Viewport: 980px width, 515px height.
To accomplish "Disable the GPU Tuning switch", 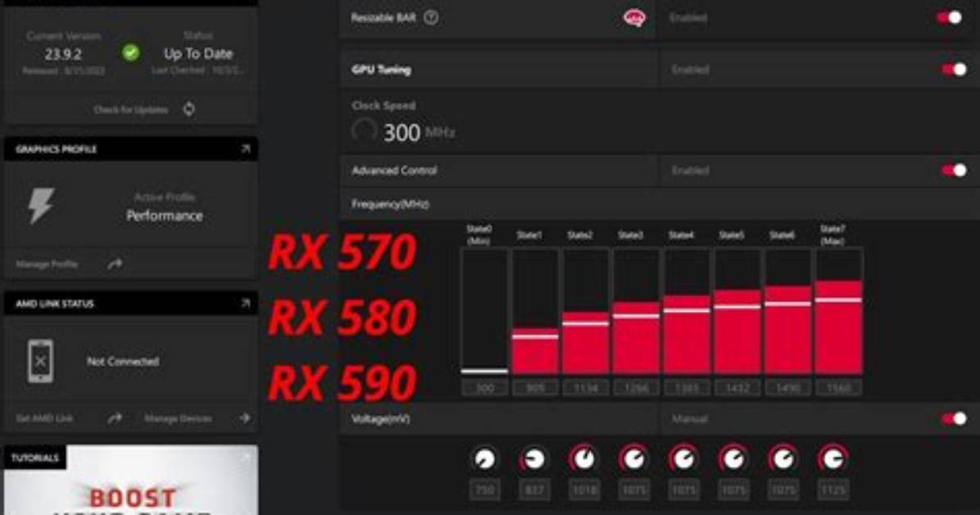I will point(955,70).
